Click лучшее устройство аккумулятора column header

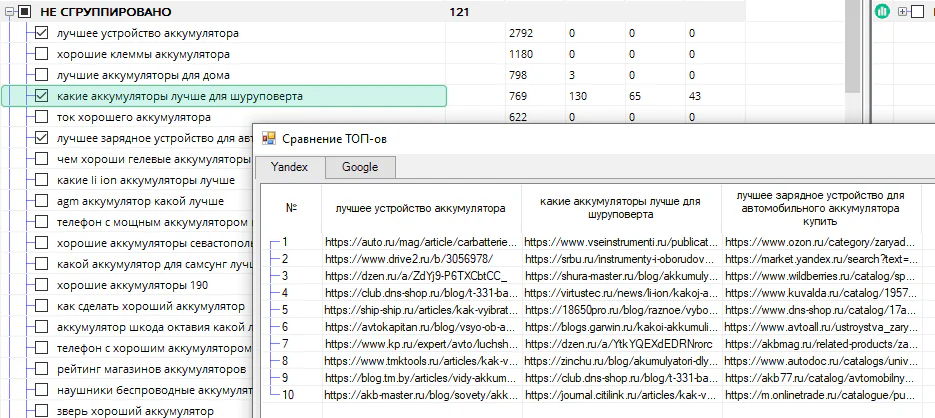(x=421, y=209)
